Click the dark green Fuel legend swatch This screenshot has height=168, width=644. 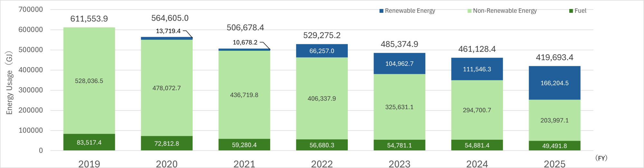571,11
